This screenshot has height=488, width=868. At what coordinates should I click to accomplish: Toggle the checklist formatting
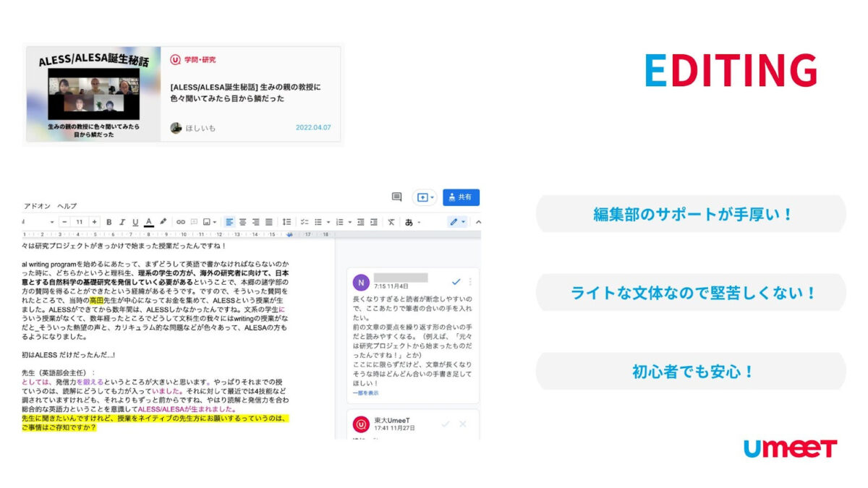(305, 222)
